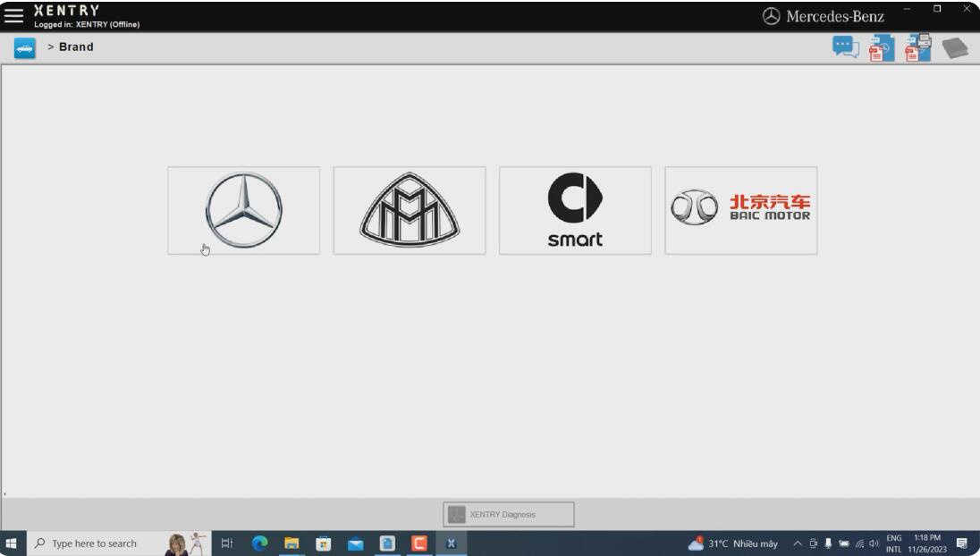Open Task View on the taskbar
Image resolution: width=980 pixels, height=556 pixels.
click(x=227, y=543)
